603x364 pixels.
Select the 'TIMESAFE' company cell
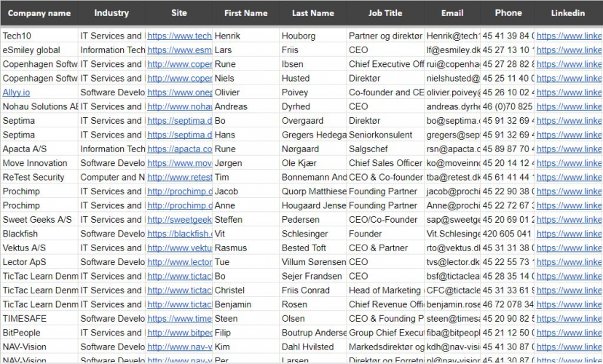tap(39, 319)
